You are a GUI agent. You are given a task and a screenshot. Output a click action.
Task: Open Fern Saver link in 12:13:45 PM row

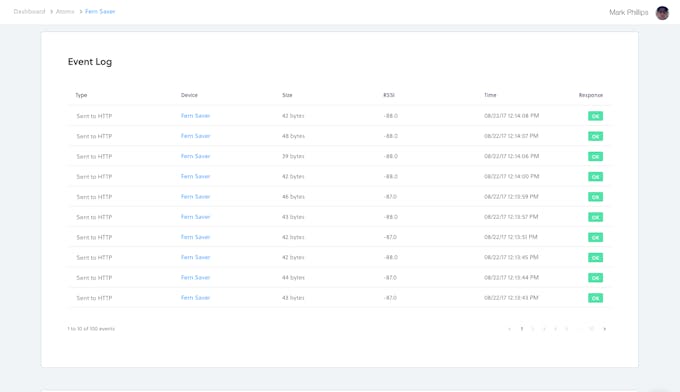195,257
